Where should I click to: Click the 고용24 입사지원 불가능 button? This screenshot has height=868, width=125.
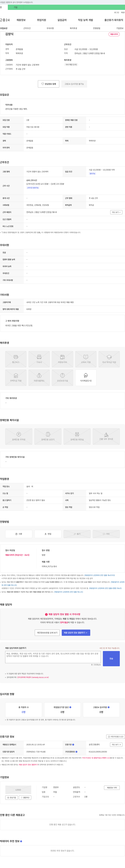click(x=74, y=84)
